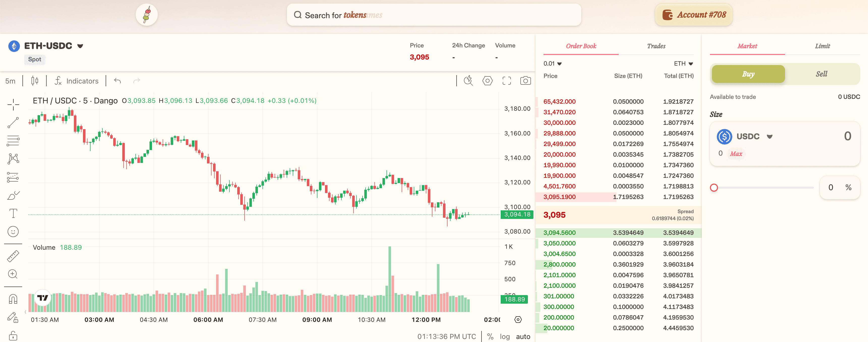Switch order side to Sell
Image resolution: width=868 pixels, height=342 pixels.
point(821,74)
